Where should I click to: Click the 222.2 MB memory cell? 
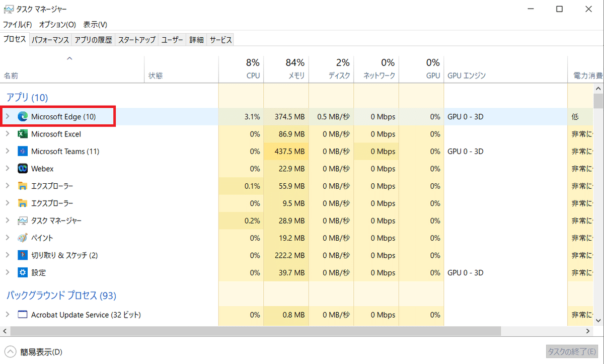[x=286, y=255]
